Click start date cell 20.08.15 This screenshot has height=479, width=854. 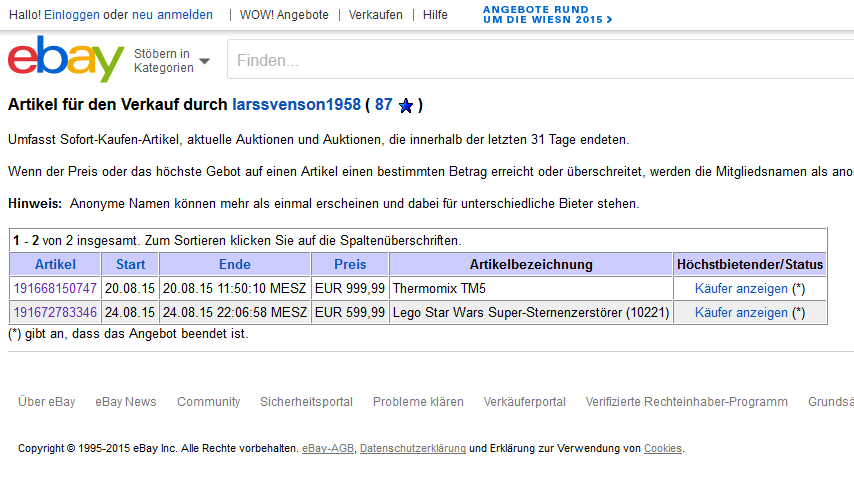point(130,288)
